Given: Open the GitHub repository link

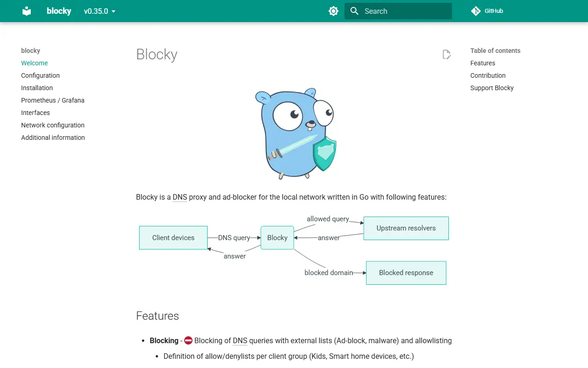Looking at the screenshot, I should tap(487, 11).
